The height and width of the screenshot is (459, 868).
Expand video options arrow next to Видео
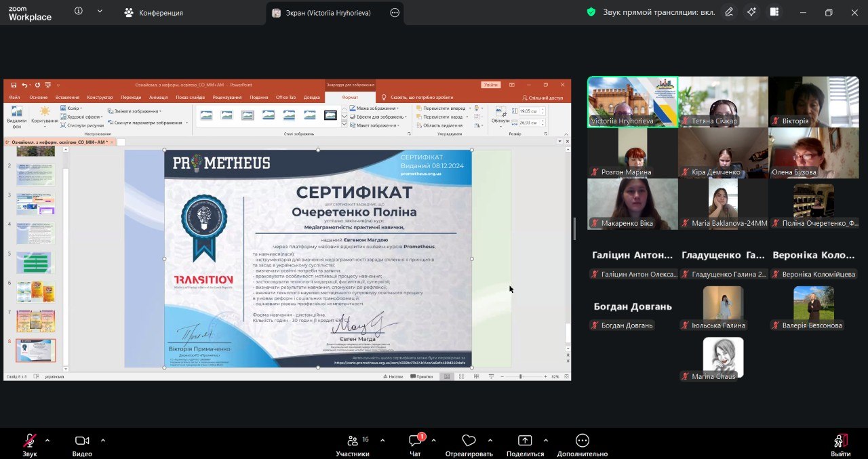(103, 440)
